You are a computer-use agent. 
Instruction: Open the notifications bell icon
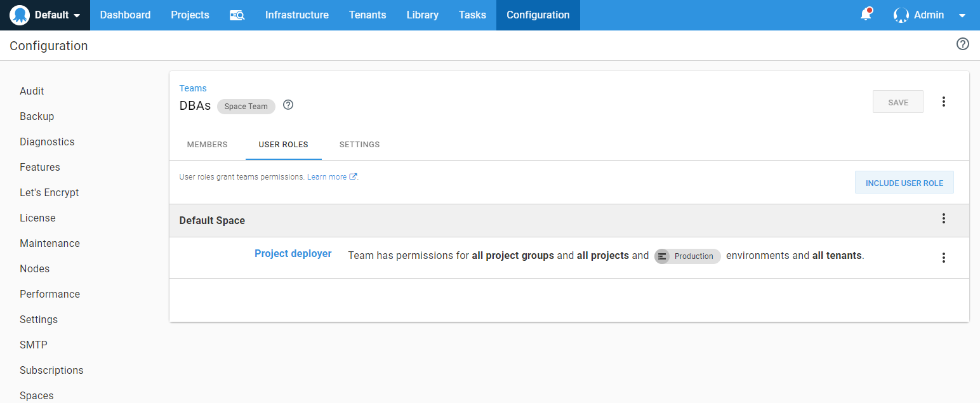[866, 15]
